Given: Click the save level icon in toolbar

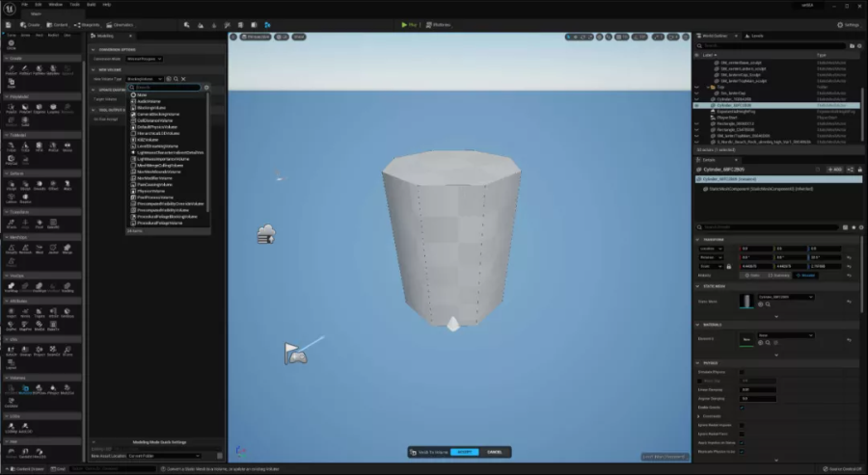Looking at the screenshot, I should (x=9, y=25).
